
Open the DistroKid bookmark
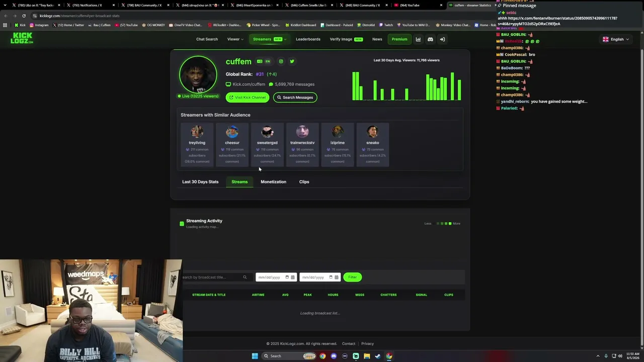(365, 25)
